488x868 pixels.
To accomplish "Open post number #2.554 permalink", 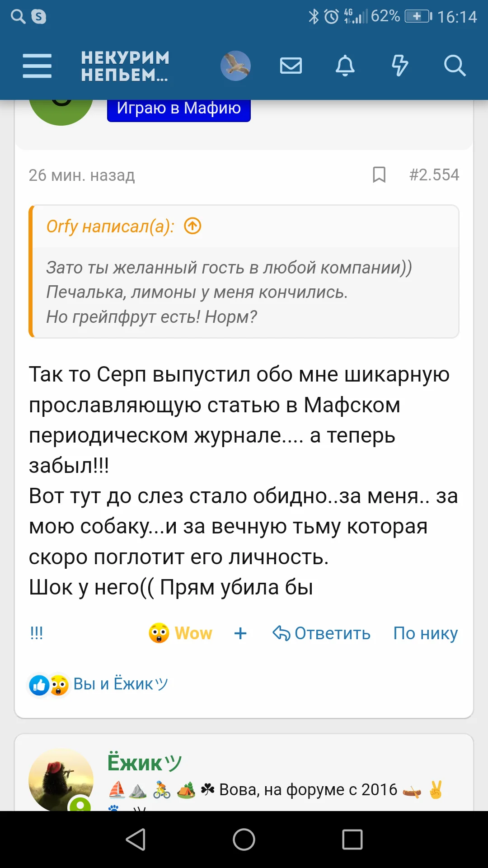I will pos(434,175).
